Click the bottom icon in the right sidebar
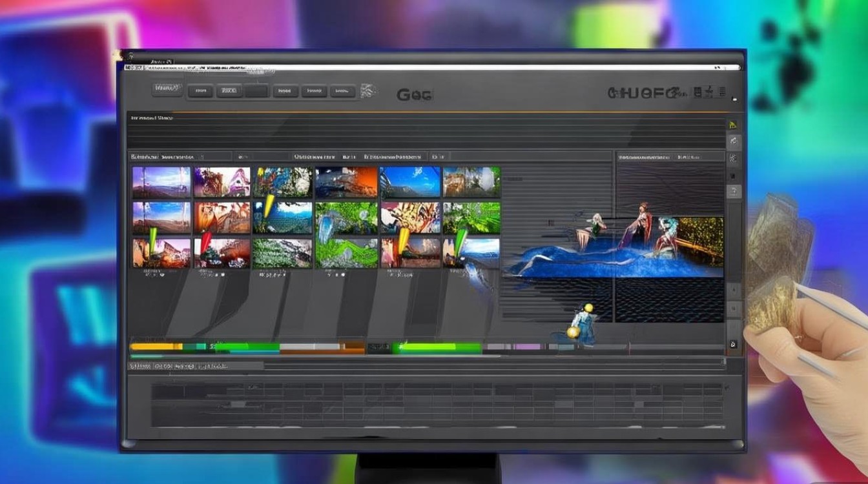868x484 pixels. 733,345
